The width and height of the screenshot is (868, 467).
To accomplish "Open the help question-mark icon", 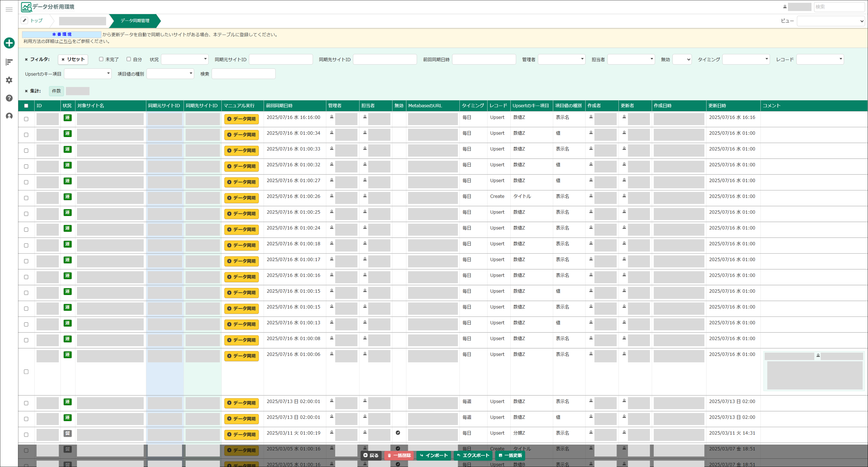I will [9, 98].
